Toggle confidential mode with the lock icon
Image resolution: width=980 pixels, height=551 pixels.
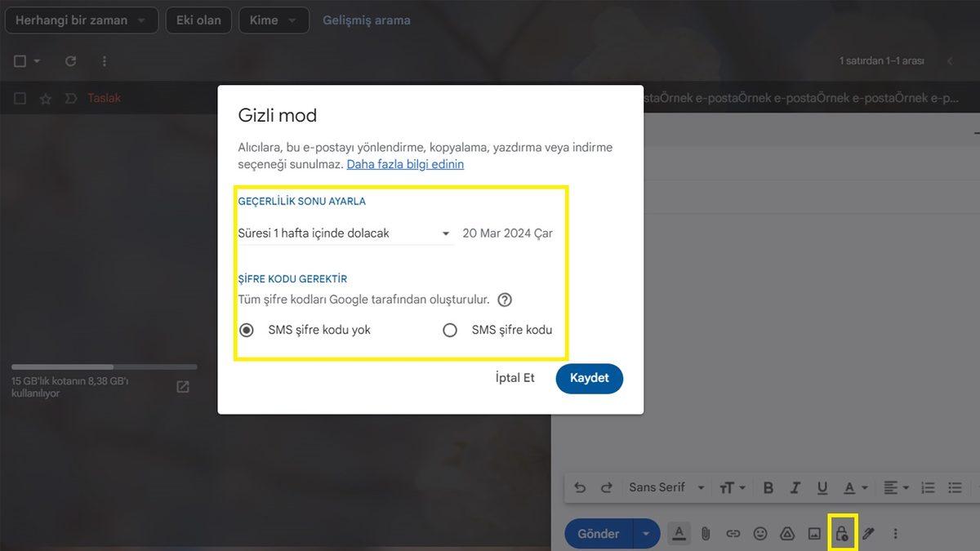click(x=842, y=533)
